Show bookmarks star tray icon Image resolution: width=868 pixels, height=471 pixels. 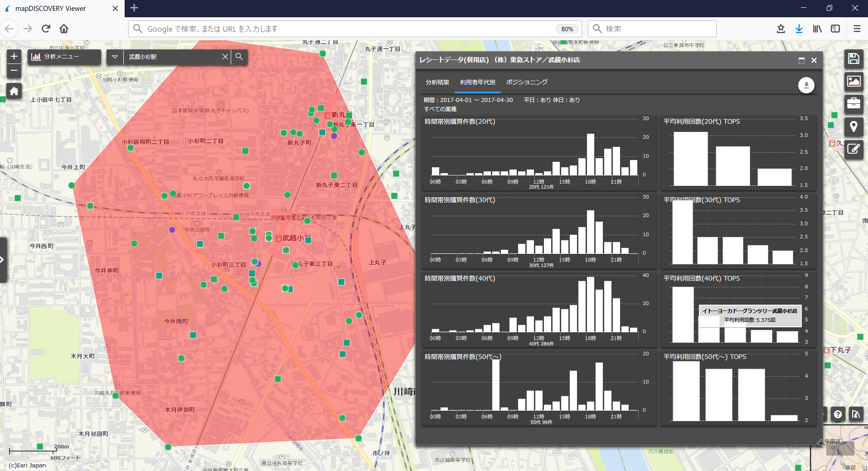click(x=781, y=29)
